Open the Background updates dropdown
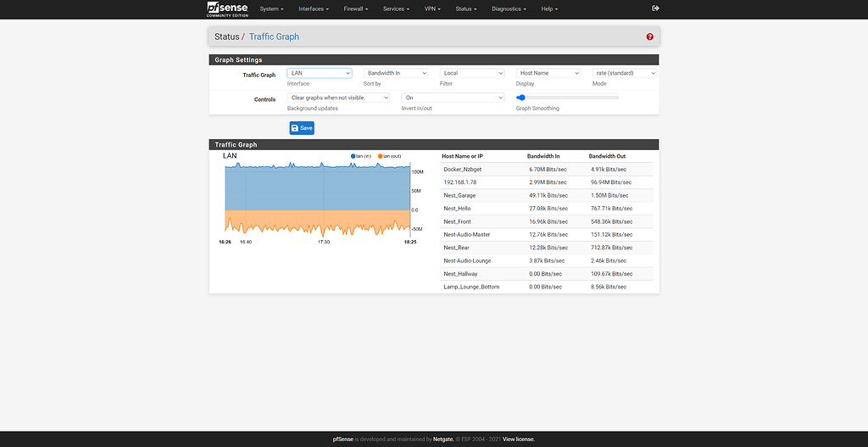Viewport: 868px width, 447px height. click(x=338, y=98)
